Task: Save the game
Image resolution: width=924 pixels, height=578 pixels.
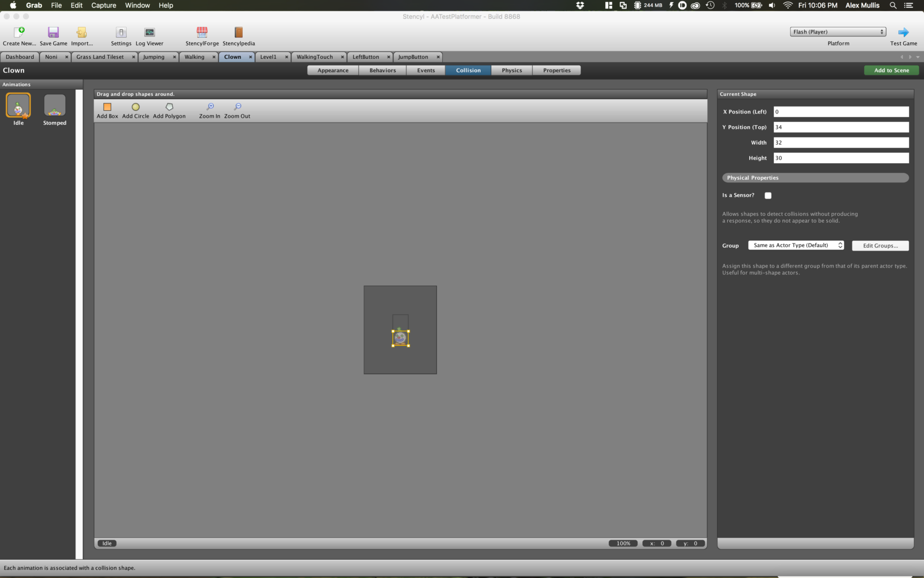Action: pyautogui.click(x=53, y=35)
